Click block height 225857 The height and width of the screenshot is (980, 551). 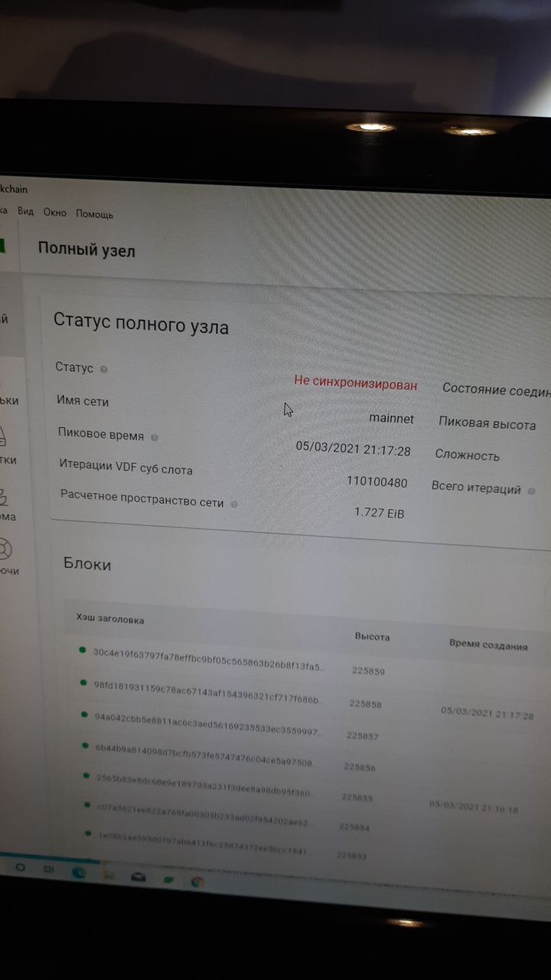pyautogui.click(x=362, y=735)
